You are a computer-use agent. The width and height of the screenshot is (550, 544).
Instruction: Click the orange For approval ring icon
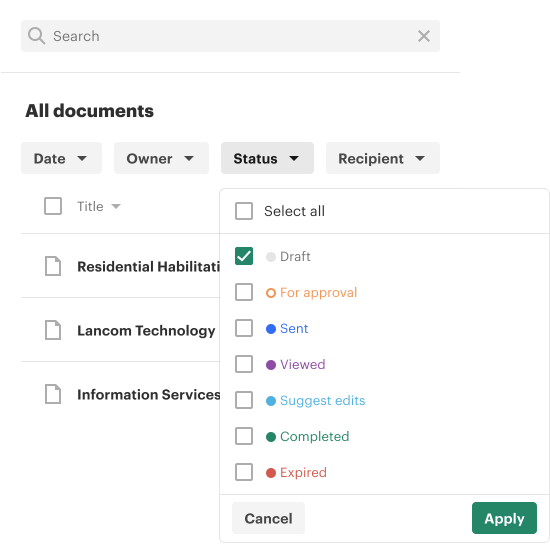coord(271,293)
